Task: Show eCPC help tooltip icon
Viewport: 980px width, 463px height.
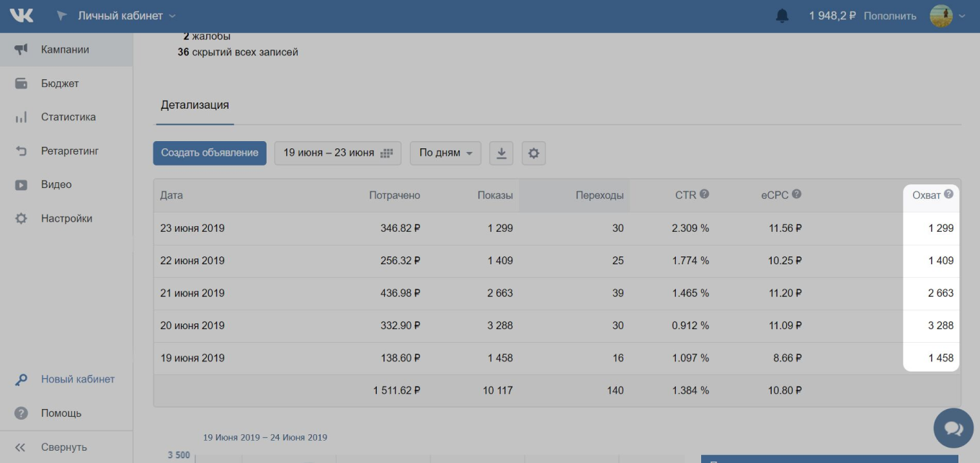Action: pyautogui.click(x=796, y=194)
